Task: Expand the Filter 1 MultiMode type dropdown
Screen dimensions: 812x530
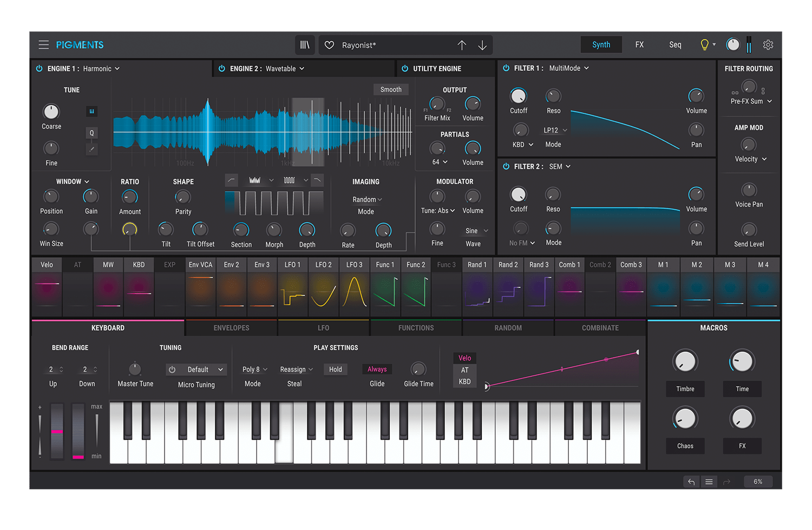Action: click(x=569, y=68)
